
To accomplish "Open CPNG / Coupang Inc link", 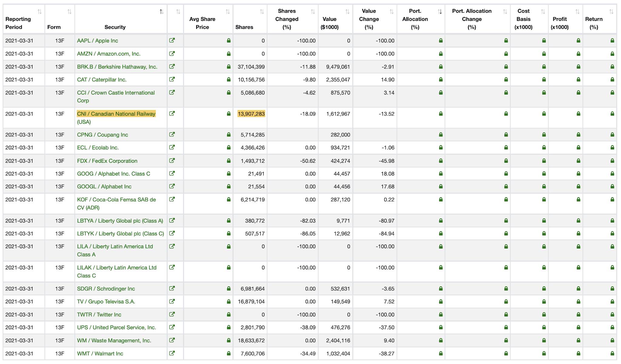I will coord(102,135).
